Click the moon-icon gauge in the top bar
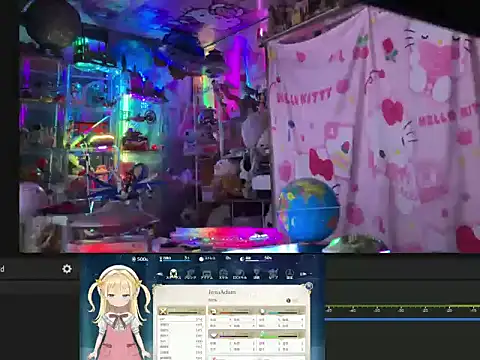This screenshot has width=480, height=360. point(256,259)
